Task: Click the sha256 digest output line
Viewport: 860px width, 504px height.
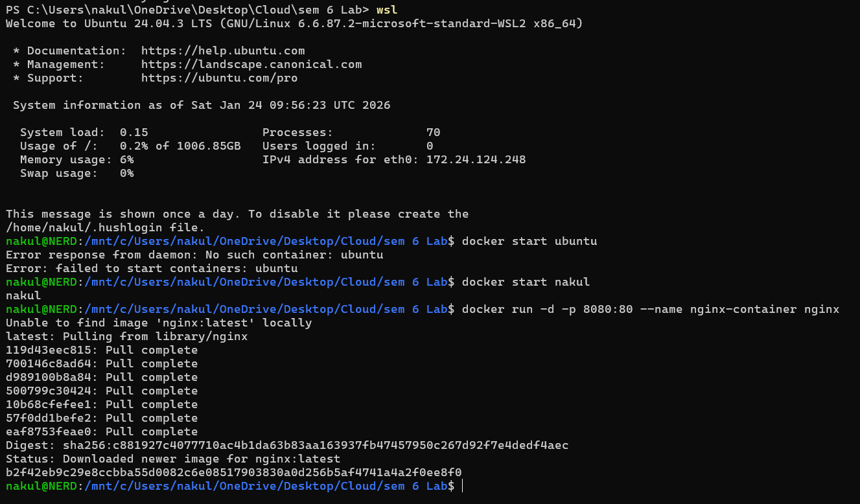Action: [x=287, y=445]
